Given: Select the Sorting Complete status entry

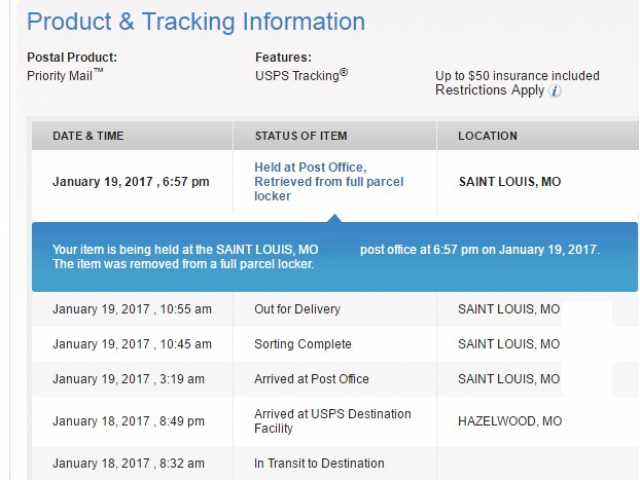Looking at the screenshot, I should click(x=302, y=344).
